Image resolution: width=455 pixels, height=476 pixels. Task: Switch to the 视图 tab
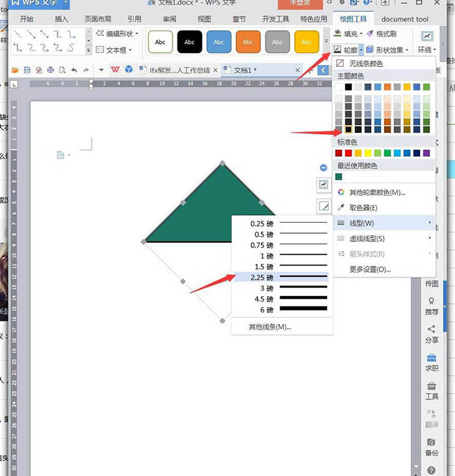coord(204,19)
